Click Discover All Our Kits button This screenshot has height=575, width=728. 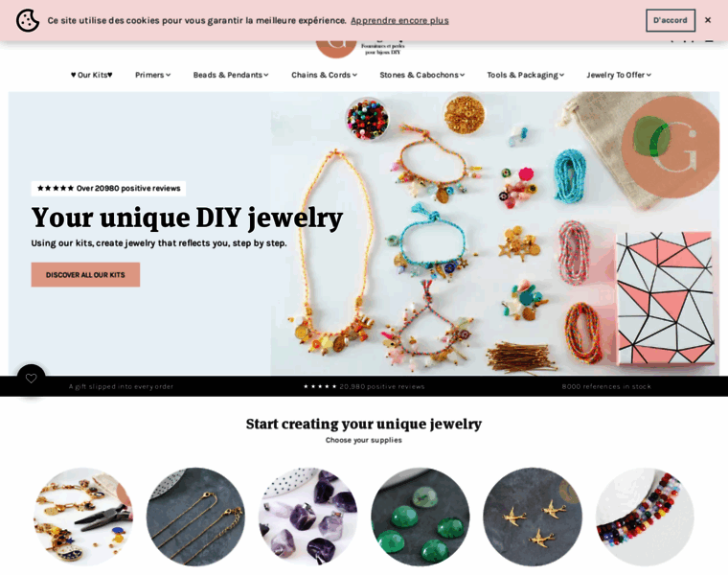click(x=85, y=274)
